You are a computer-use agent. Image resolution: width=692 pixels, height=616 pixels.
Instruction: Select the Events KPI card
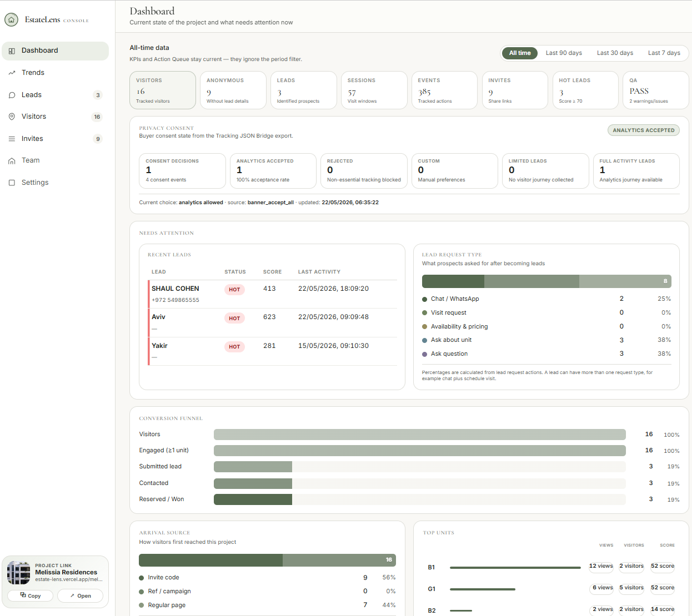pos(444,90)
